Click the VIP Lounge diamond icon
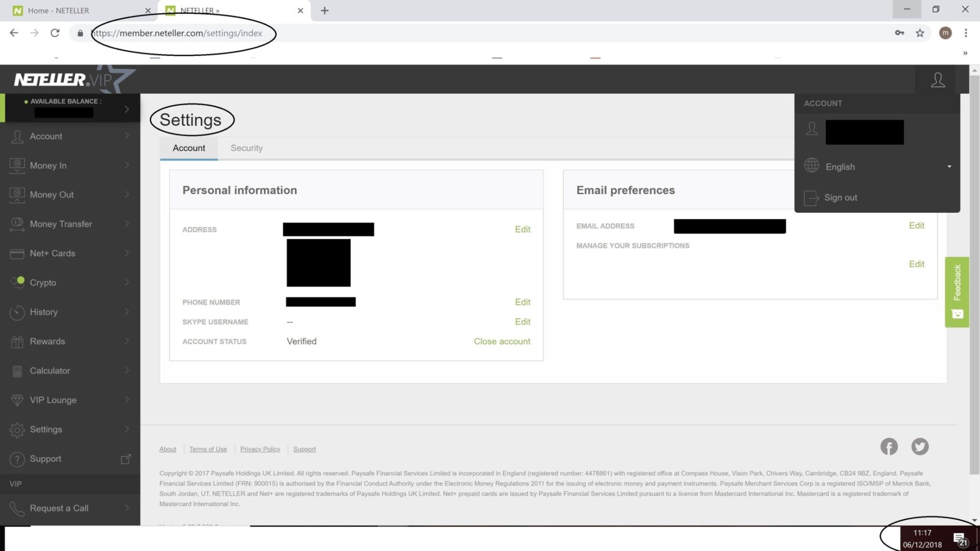Image resolution: width=980 pixels, height=551 pixels. coord(17,400)
